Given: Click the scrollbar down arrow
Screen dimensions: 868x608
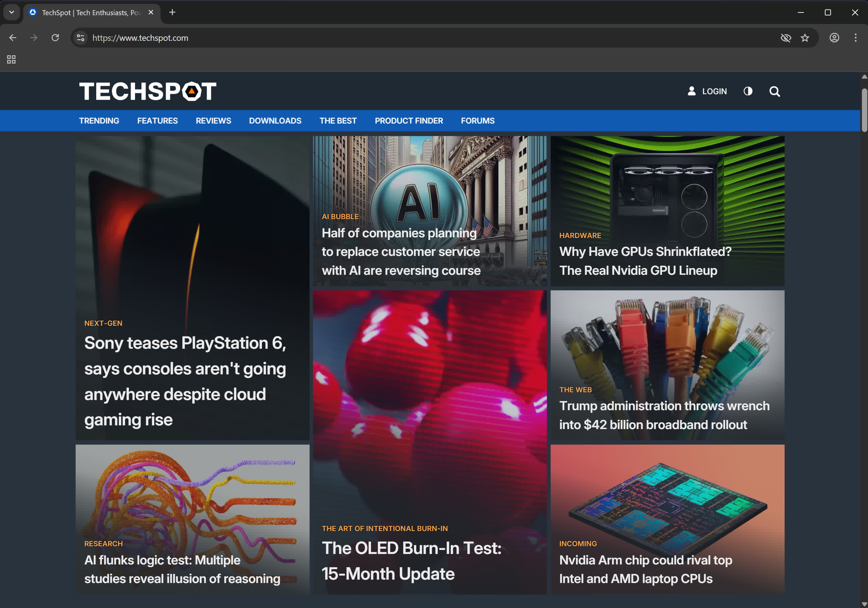Looking at the screenshot, I should click(x=864, y=604).
